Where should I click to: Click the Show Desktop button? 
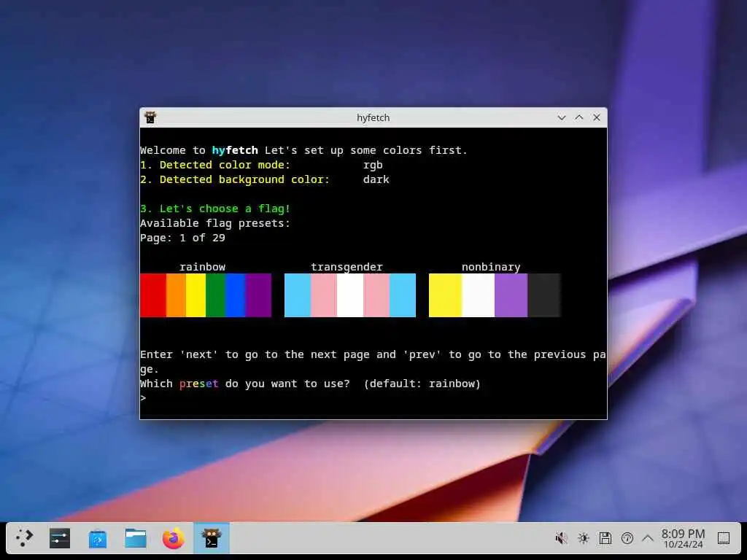[x=724, y=538]
